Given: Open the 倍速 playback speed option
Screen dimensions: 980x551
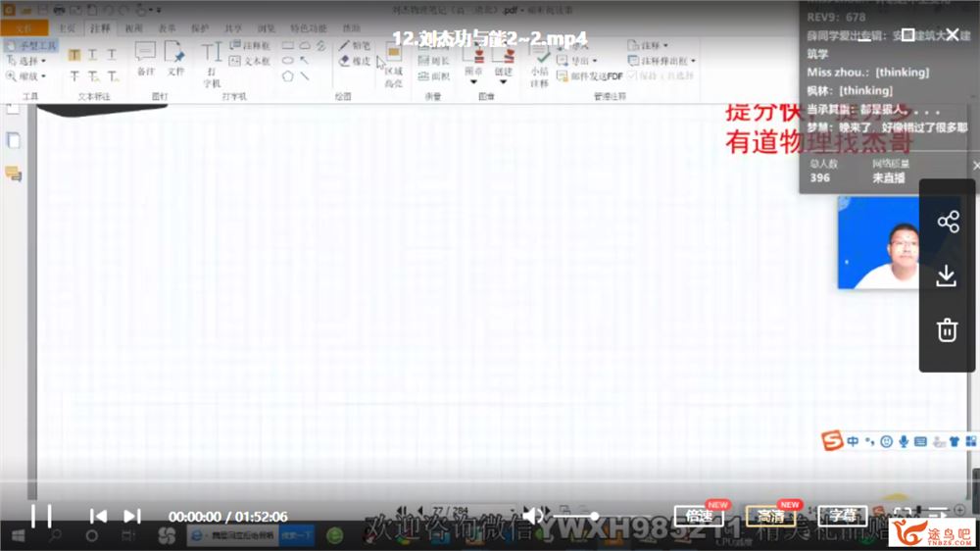Looking at the screenshot, I should 699,516.
